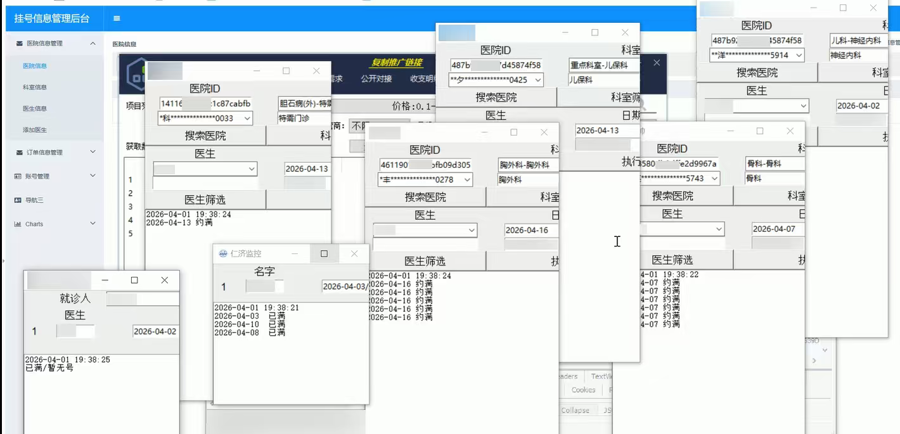Screen dimensions: 900x434
Task: Click the 2026-04-16 date field
Action: (527, 230)
